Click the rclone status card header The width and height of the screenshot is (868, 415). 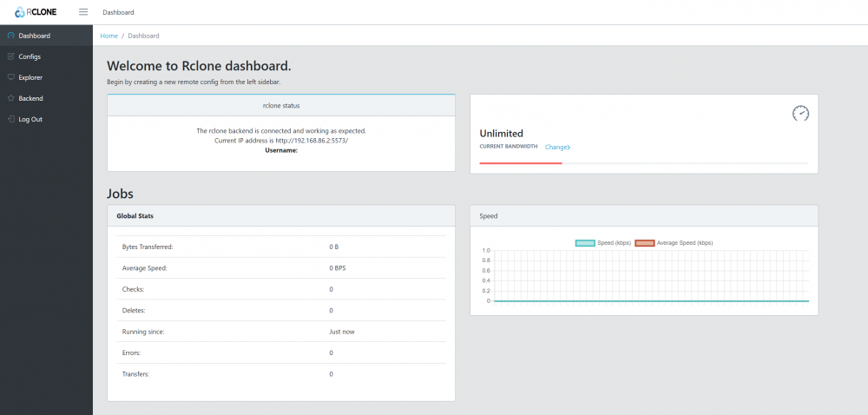click(281, 105)
